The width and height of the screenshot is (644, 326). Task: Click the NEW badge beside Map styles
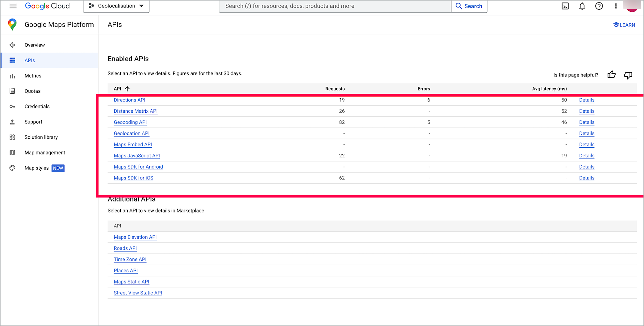point(58,168)
